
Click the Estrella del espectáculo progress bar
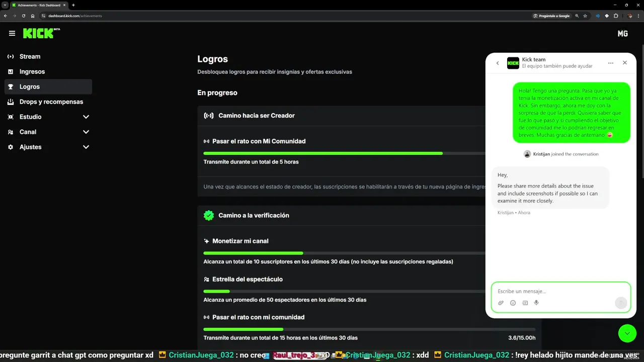344,291
